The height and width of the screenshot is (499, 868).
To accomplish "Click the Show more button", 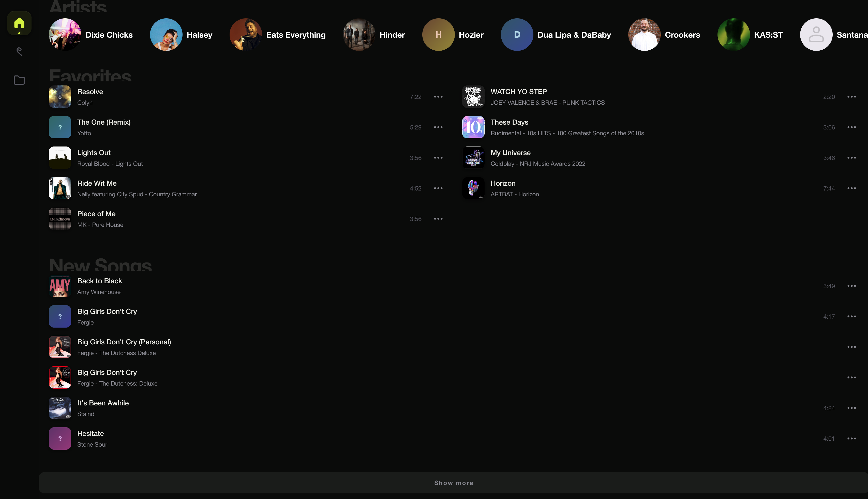I will (x=453, y=482).
